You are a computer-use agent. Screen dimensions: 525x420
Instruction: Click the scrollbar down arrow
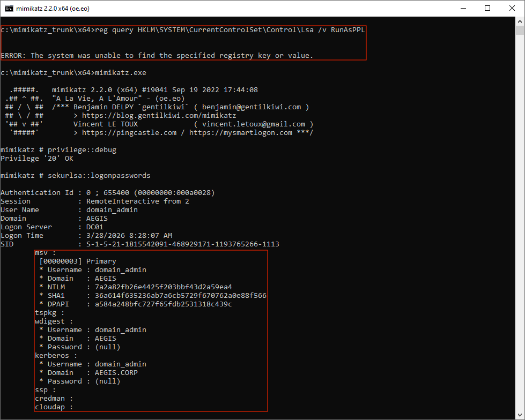point(520,415)
